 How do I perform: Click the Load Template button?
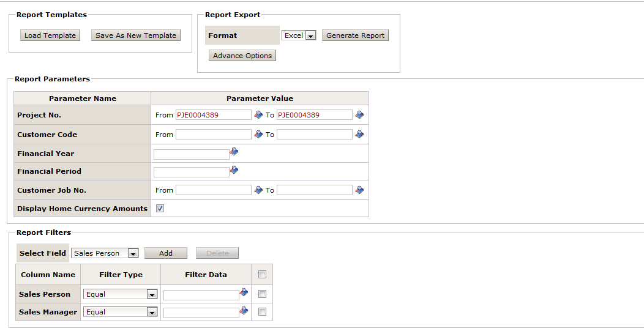click(50, 35)
